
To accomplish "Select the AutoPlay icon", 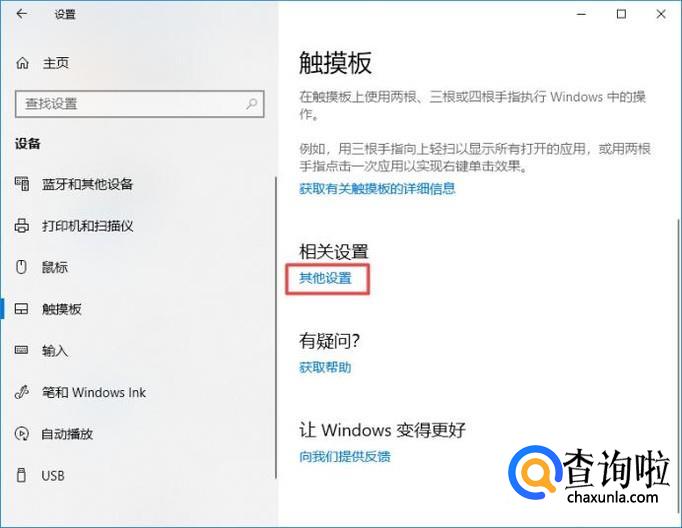I will 22,434.
